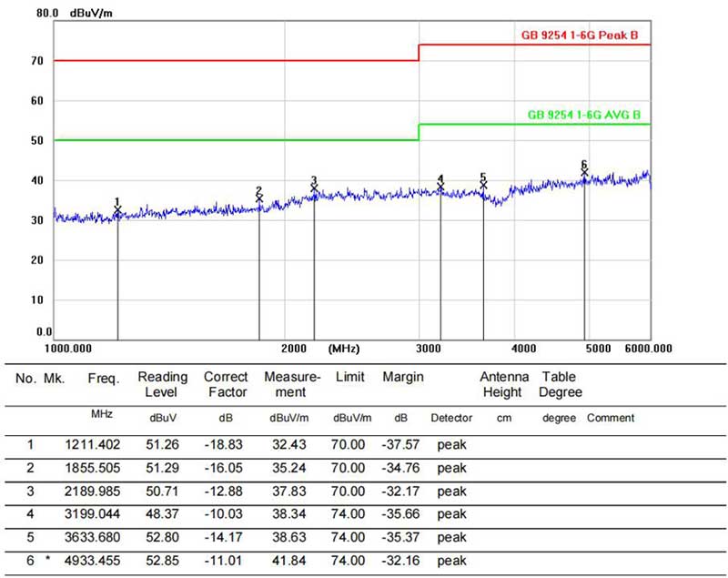The width and height of the screenshot is (728, 578).
Task: Click the asterisk mark in row 6
Action: coord(48,559)
